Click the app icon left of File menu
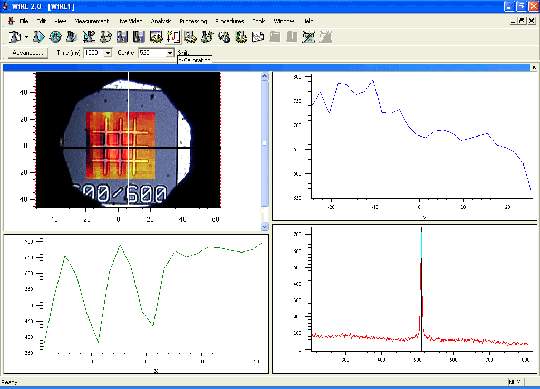 pyautogui.click(x=11, y=21)
